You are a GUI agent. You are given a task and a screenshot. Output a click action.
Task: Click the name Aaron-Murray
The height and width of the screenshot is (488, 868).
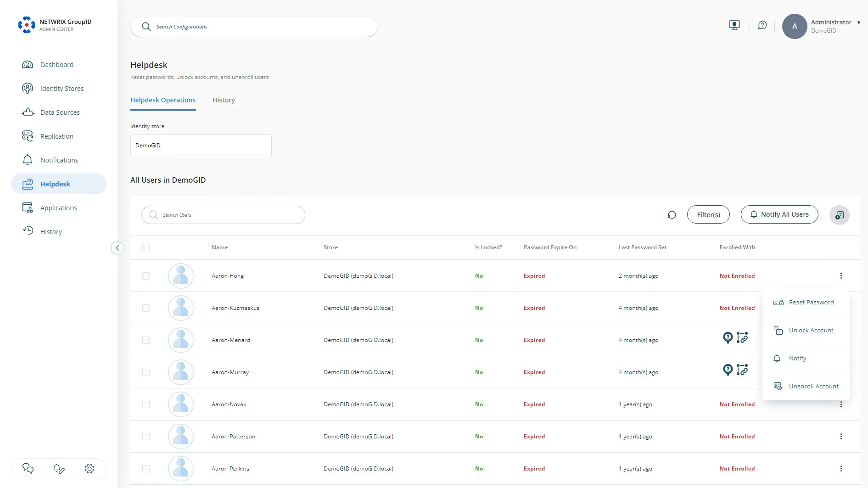coord(230,372)
